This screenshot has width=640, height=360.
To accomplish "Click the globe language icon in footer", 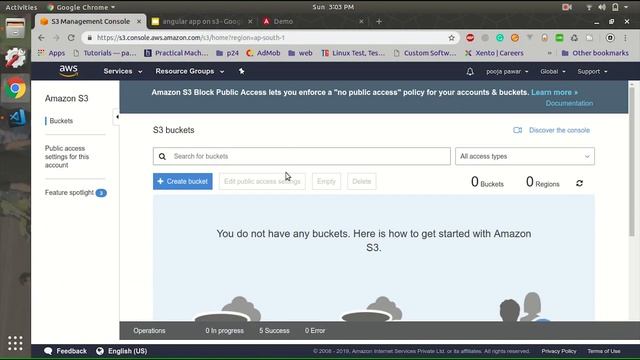I will pyautogui.click(x=100, y=351).
